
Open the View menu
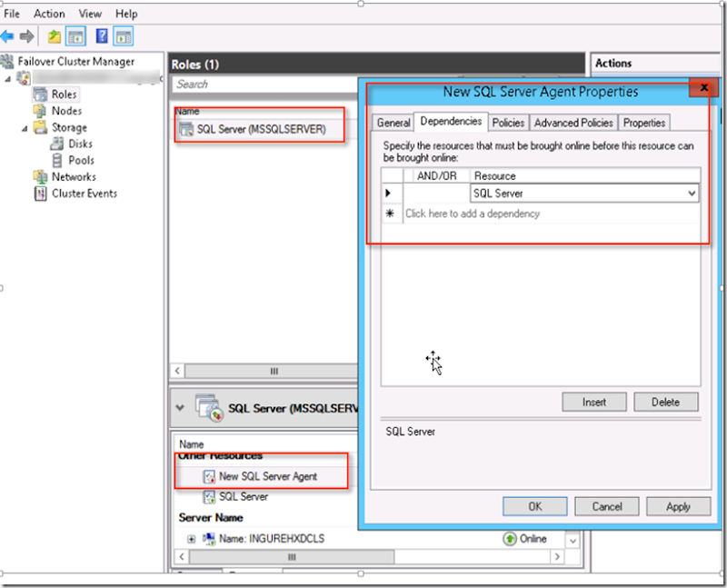coord(90,14)
